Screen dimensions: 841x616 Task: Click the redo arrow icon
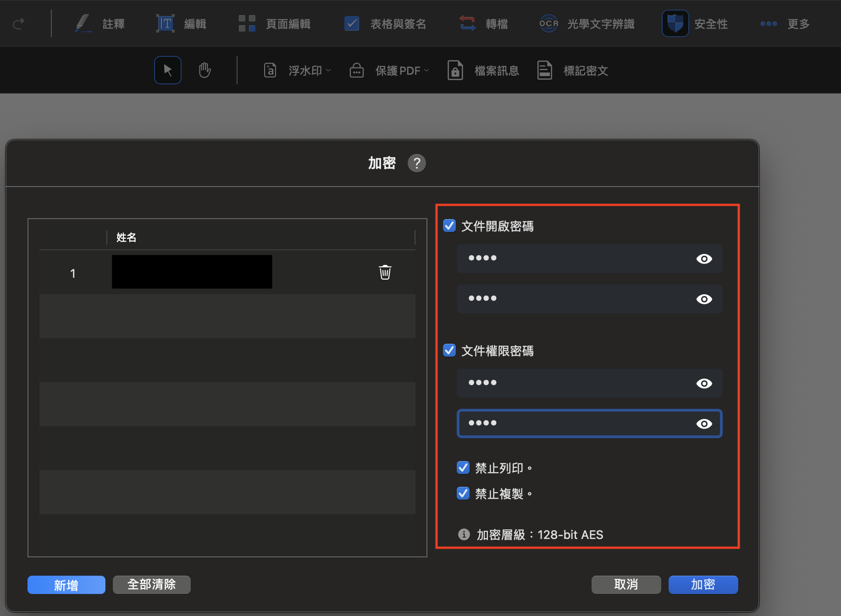(18, 23)
